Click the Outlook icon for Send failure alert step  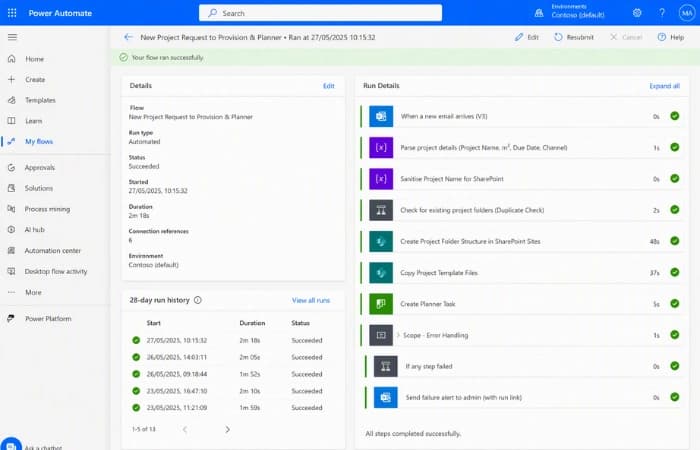(385, 397)
